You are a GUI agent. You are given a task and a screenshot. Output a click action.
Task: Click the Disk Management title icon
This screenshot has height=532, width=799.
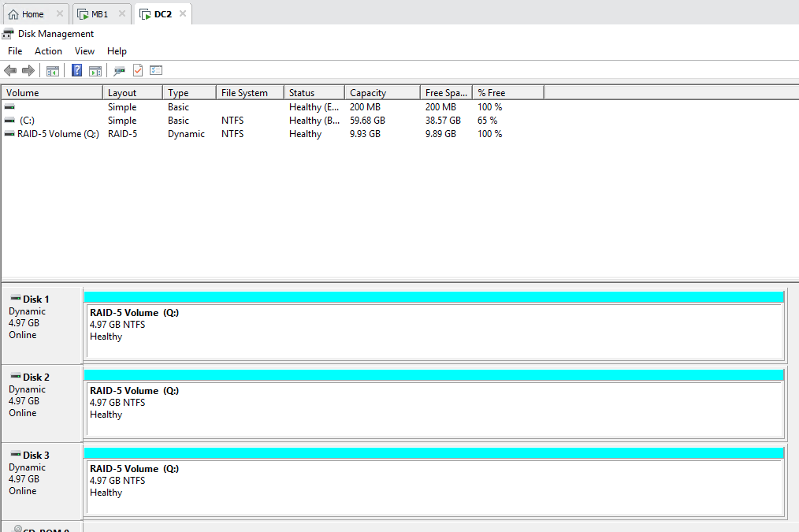pos(8,34)
